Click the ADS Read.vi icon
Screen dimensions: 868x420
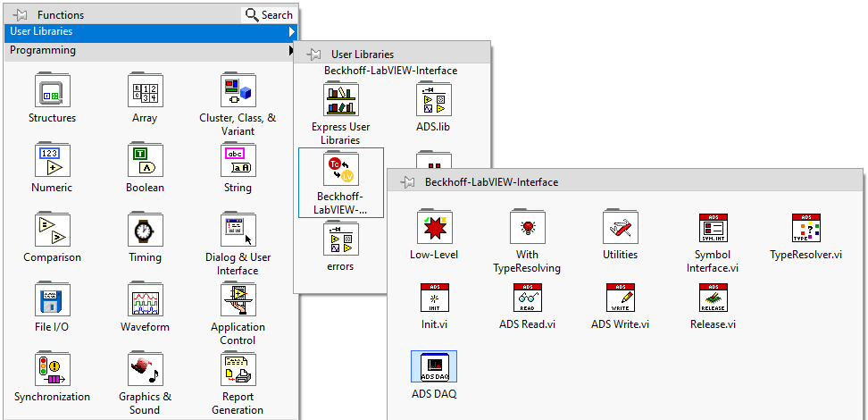[527, 298]
